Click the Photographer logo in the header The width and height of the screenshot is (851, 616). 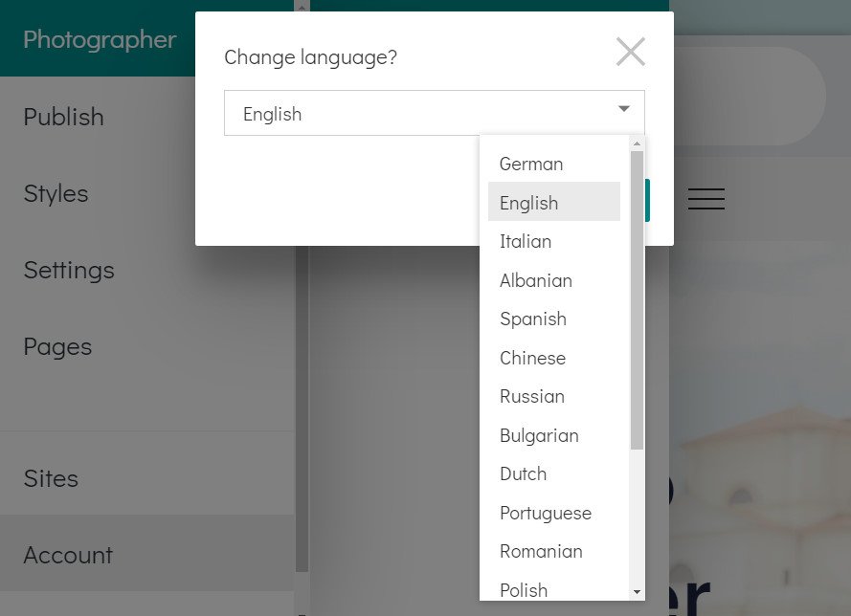point(97,40)
